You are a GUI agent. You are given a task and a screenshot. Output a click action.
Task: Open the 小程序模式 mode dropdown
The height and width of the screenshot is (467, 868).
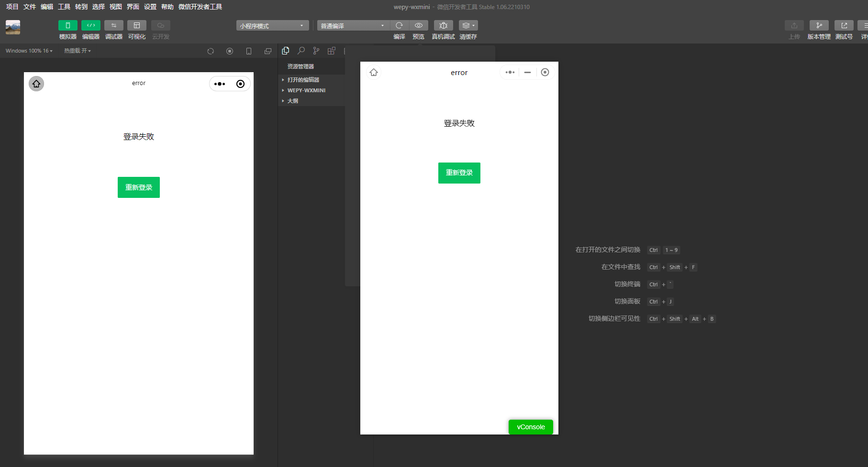(x=271, y=25)
